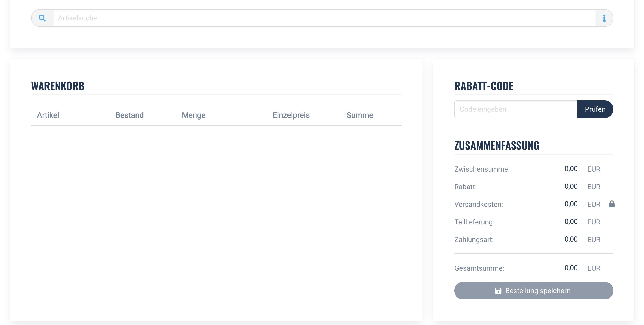Click the Versandkosten amount value
The width and height of the screenshot is (644, 325).
tap(571, 204)
